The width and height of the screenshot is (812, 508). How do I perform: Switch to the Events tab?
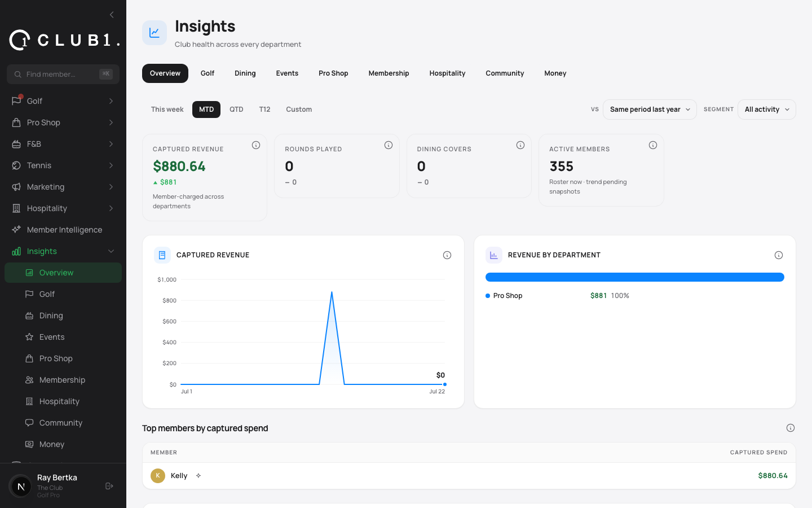click(287, 73)
